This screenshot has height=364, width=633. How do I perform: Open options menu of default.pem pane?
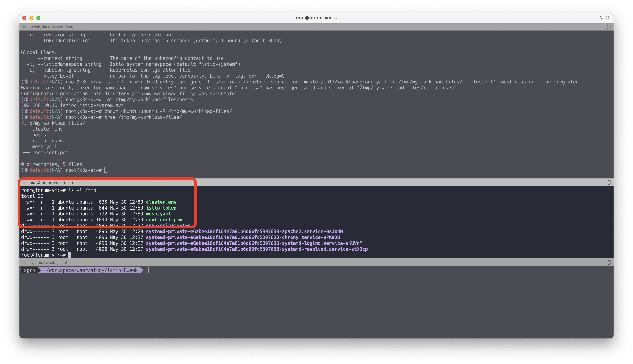click(609, 27)
